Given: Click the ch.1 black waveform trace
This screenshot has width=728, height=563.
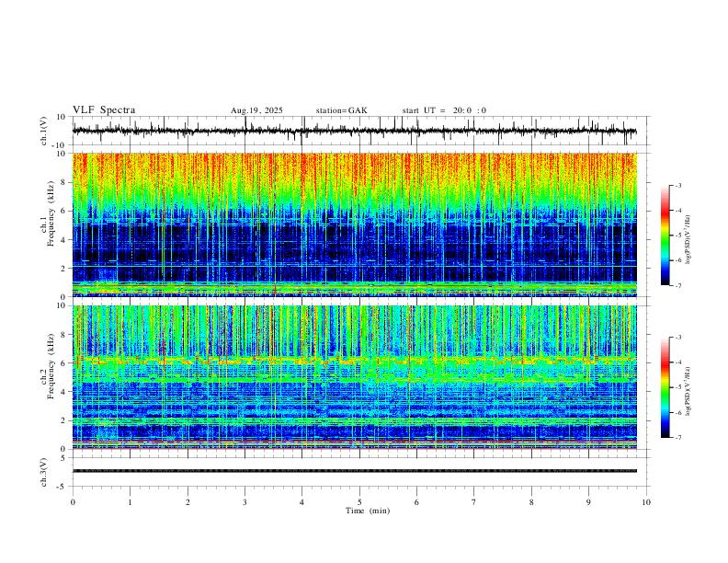Looking at the screenshot, I should [354, 131].
